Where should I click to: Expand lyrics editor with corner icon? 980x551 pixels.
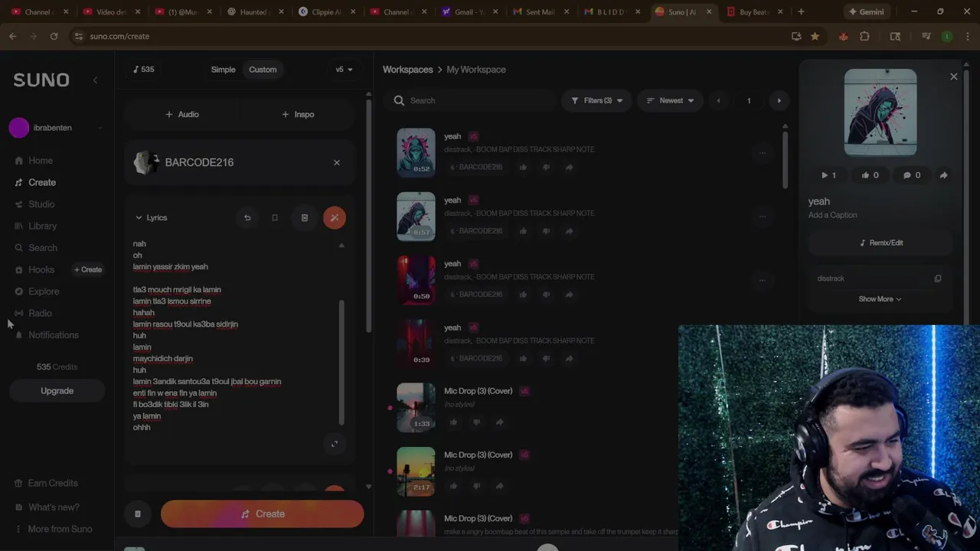[335, 444]
